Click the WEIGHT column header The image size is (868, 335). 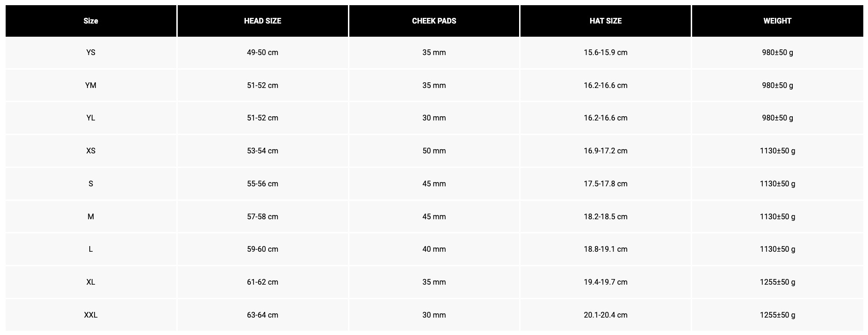(x=777, y=21)
